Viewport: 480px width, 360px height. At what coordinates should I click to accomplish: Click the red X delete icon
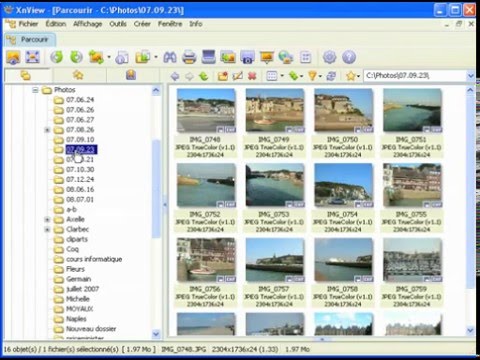252,76
